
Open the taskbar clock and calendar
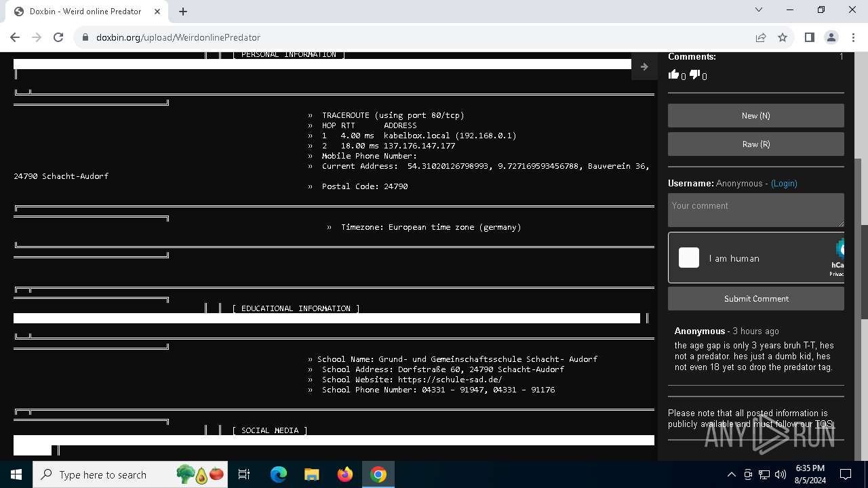[x=810, y=474]
